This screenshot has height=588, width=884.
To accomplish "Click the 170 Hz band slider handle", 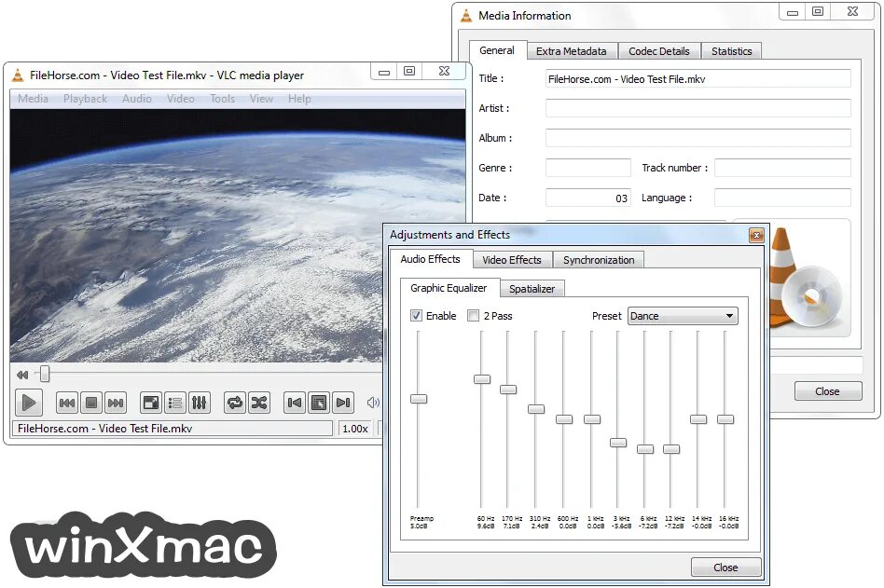I will tap(508, 390).
